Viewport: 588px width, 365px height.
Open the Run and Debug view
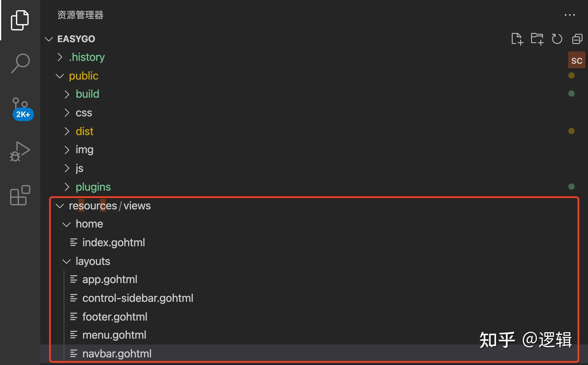[20, 151]
